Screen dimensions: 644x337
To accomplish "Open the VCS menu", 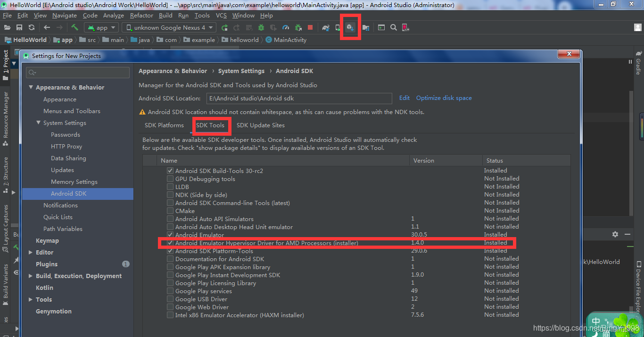I will pyautogui.click(x=221, y=15).
